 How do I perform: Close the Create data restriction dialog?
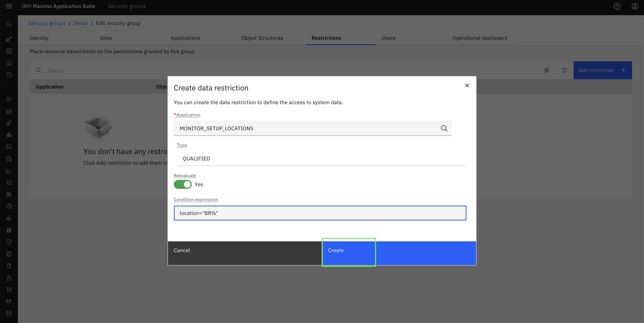coord(467,85)
